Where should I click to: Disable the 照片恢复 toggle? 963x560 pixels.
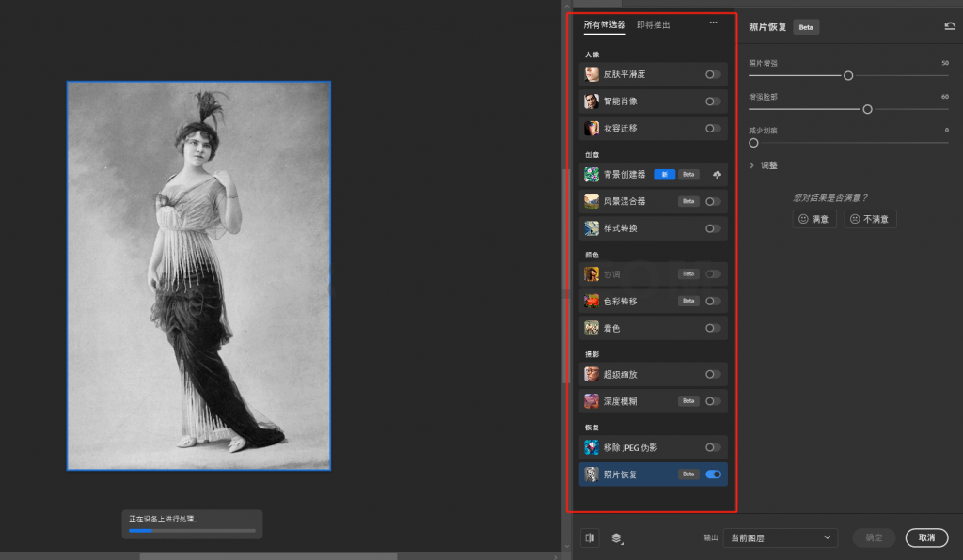(713, 474)
